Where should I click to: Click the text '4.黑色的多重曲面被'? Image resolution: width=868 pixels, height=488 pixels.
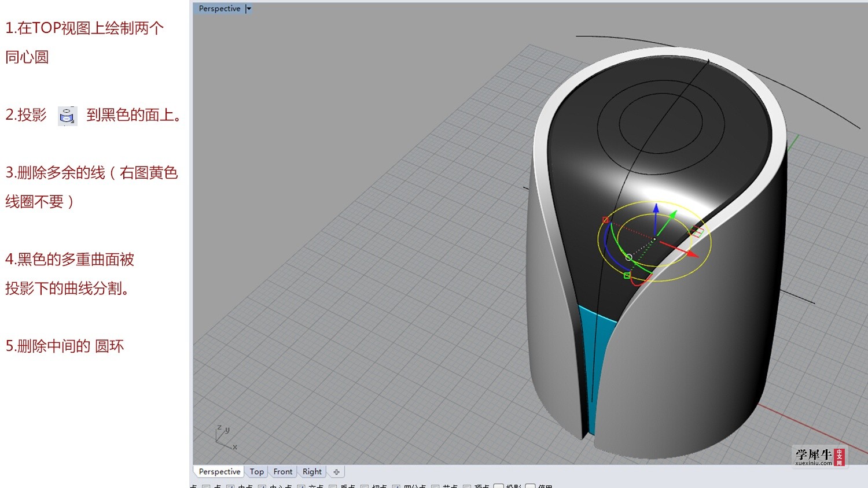point(69,260)
